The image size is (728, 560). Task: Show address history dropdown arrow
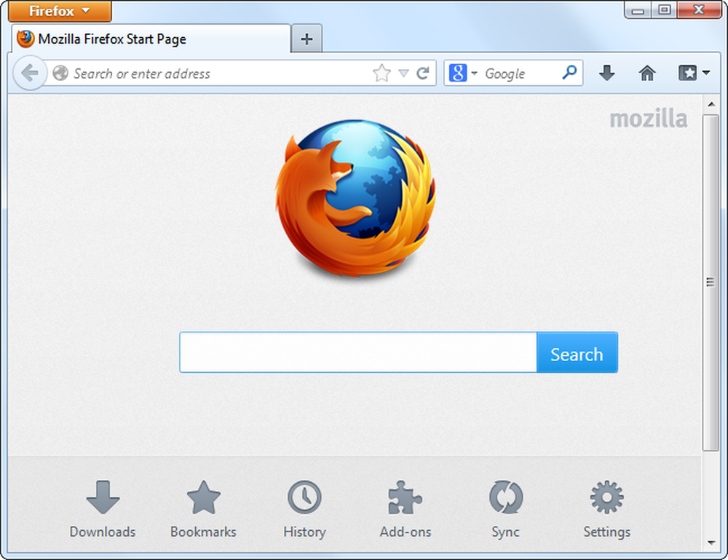pyautogui.click(x=403, y=73)
